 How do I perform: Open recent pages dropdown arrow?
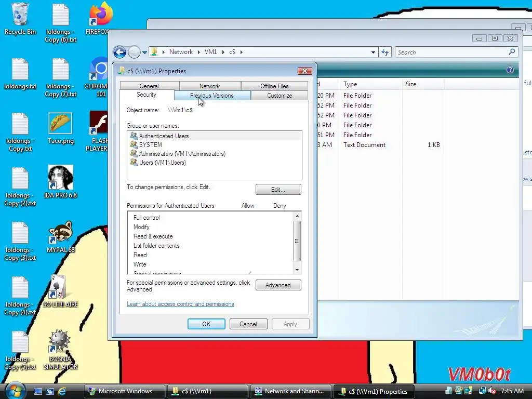[x=144, y=52]
